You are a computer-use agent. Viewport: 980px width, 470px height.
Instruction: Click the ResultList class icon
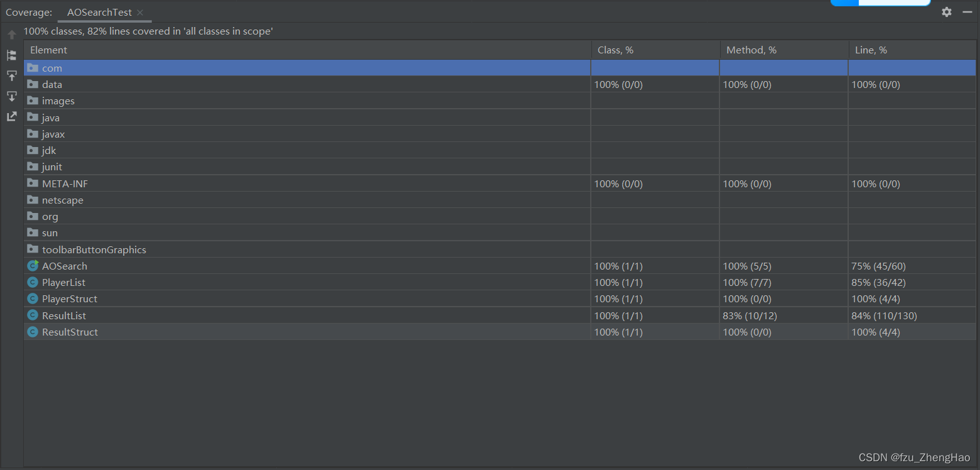33,315
